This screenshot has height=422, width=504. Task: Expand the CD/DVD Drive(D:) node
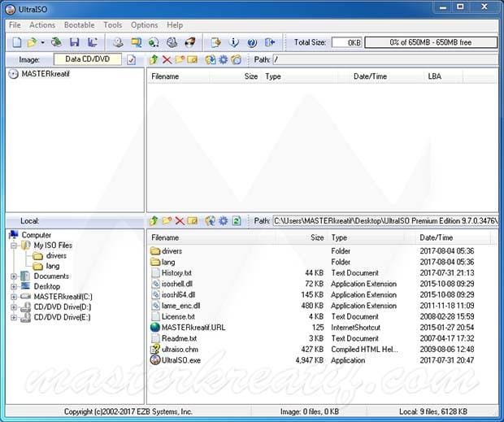(14, 307)
